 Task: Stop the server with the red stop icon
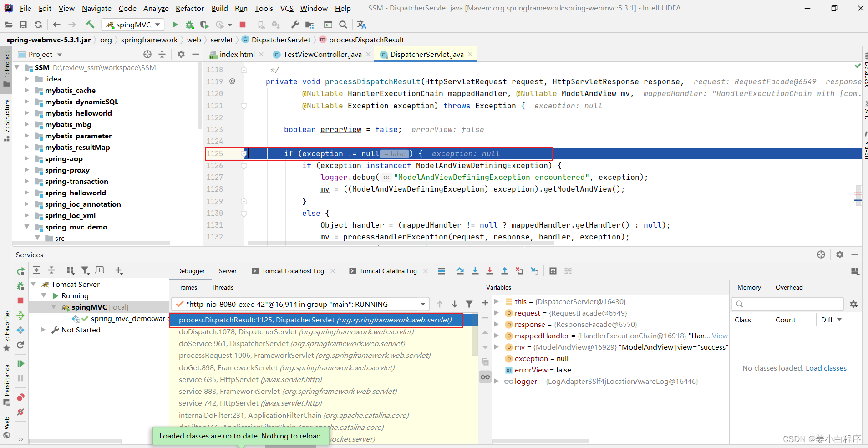click(20, 300)
